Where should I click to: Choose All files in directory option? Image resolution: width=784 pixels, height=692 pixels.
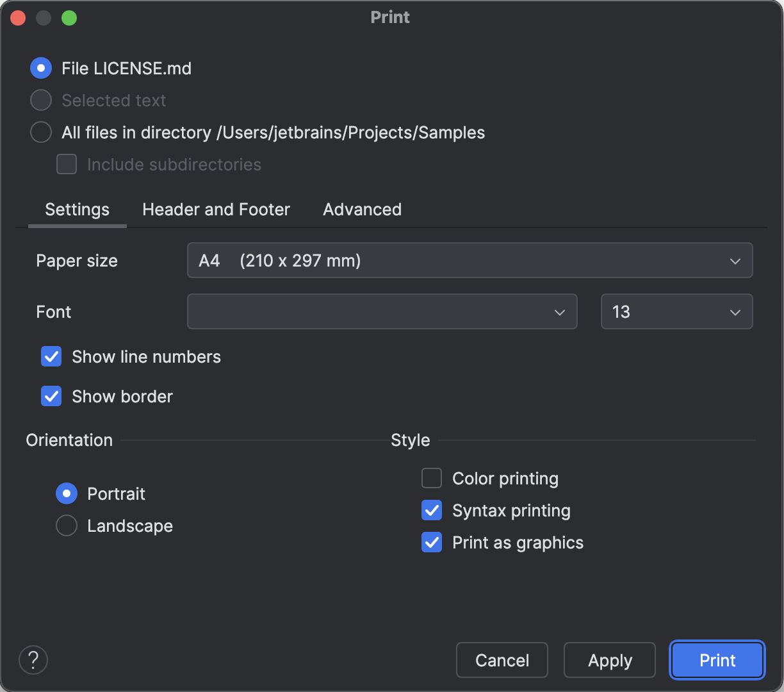coord(41,133)
